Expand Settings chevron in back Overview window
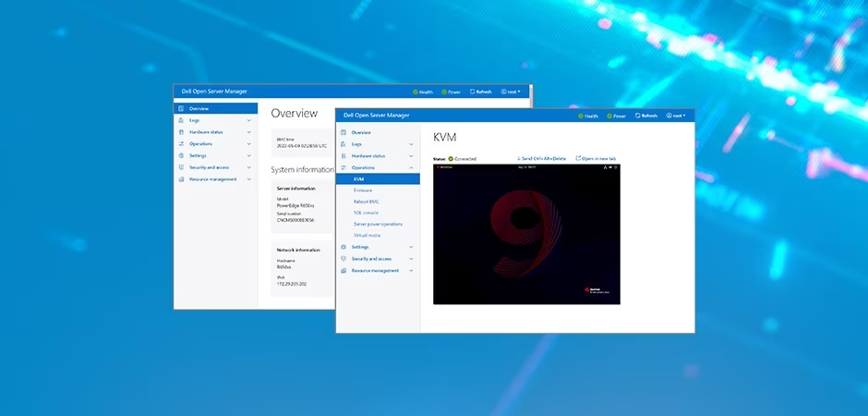This screenshot has width=868, height=416. click(x=248, y=155)
